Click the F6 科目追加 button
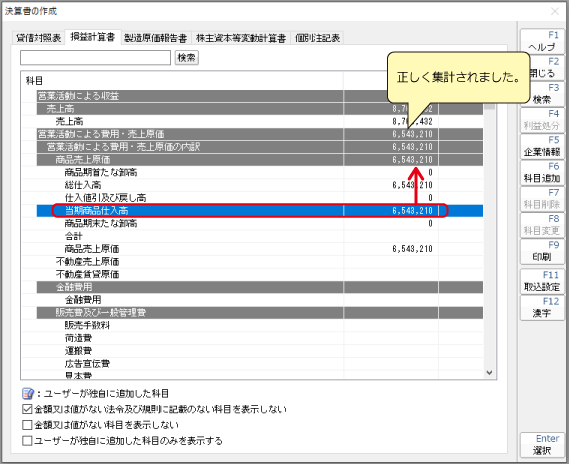Image resolution: width=569 pixels, height=464 pixels. click(x=542, y=172)
